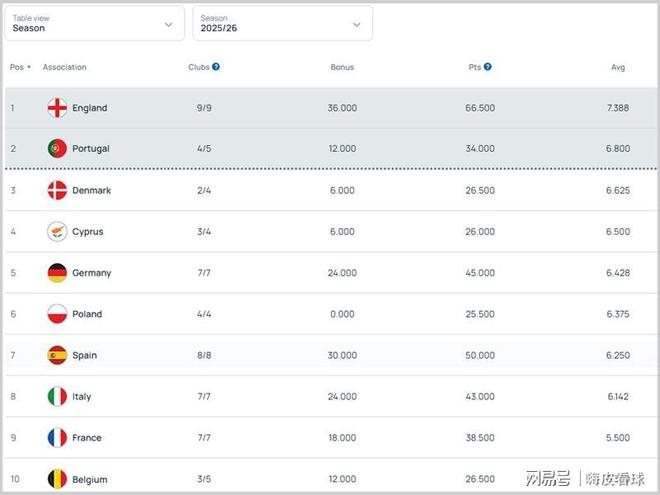
Task: Click the Portugal flag icon
Action: [x=57, y=149]
